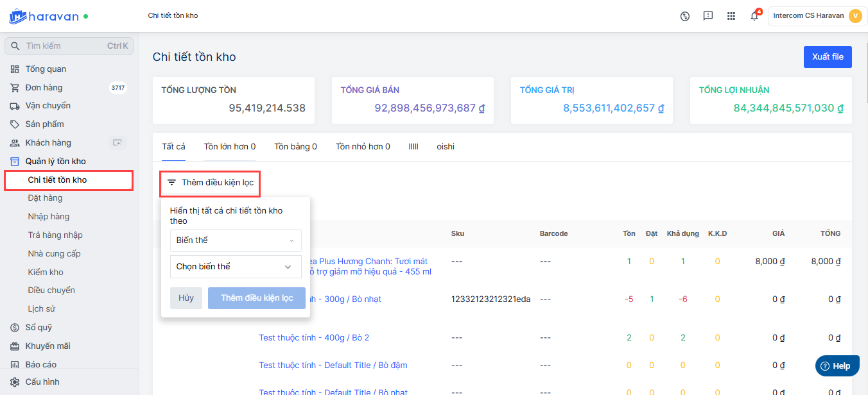The image size is (868, 395).
Task: Click the Thêm điều kiện lọc filter toggle
Action: (211, 183)
